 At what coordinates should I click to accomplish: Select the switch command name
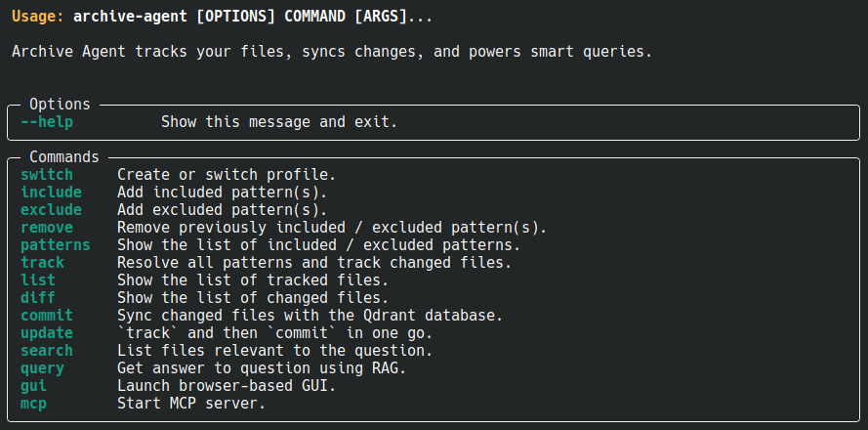coord(47,175)
